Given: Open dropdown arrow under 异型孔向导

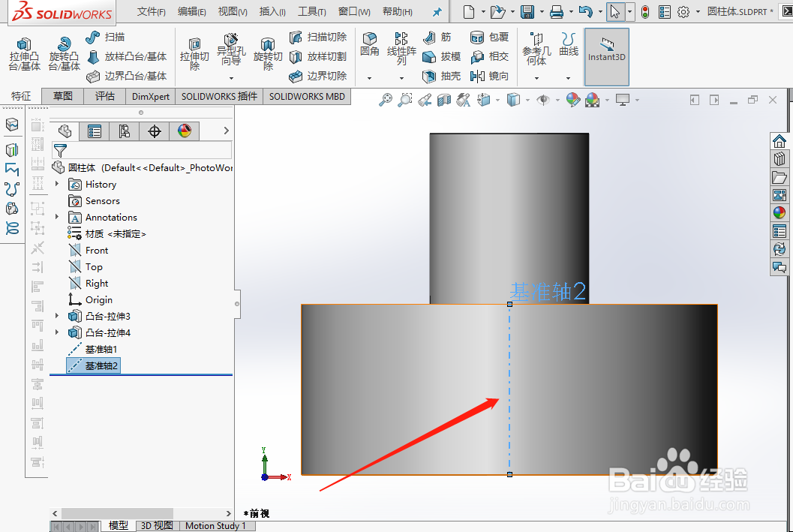Looking at the screenshot, I should click(x=231, y=78).
